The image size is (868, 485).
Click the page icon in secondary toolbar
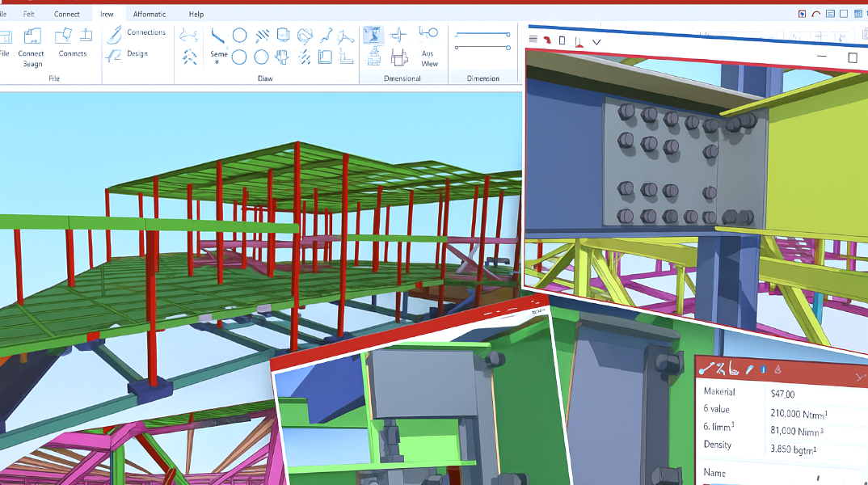tap(562, 40)
